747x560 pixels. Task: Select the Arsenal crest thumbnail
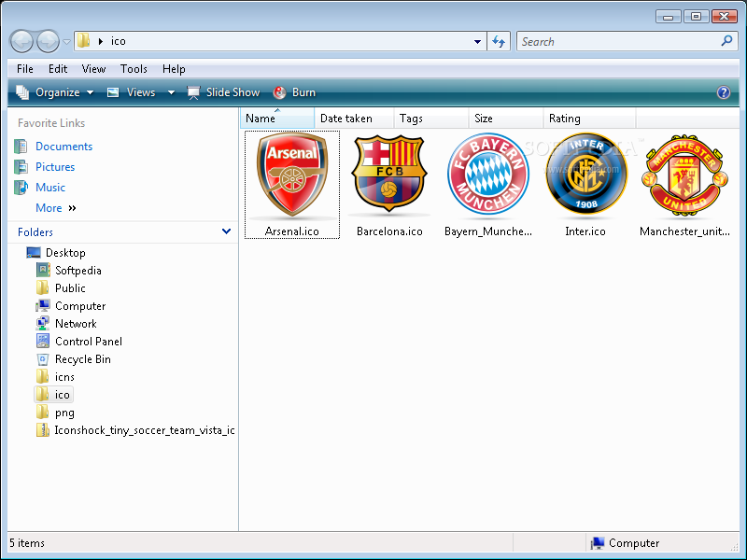pos(292,175)
